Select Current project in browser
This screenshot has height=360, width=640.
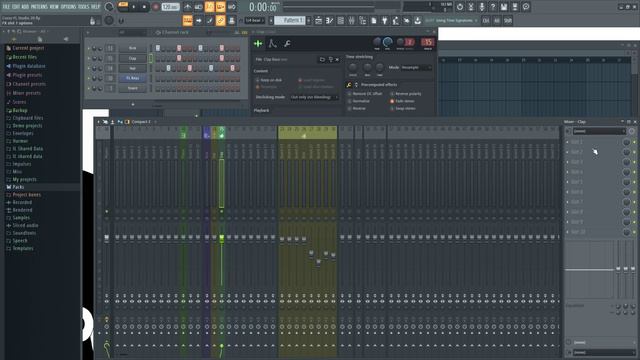coord(28,48)
